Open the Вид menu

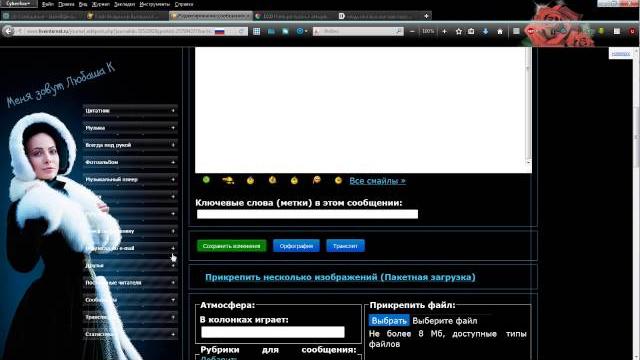(x=83, y=4)
